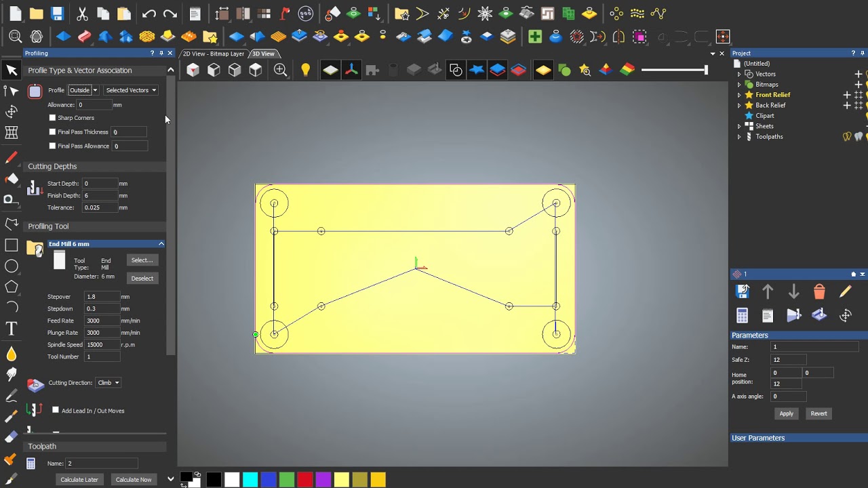Adjust the 3D view detail slider
868x488 pixels.
(x=675, y=69)
